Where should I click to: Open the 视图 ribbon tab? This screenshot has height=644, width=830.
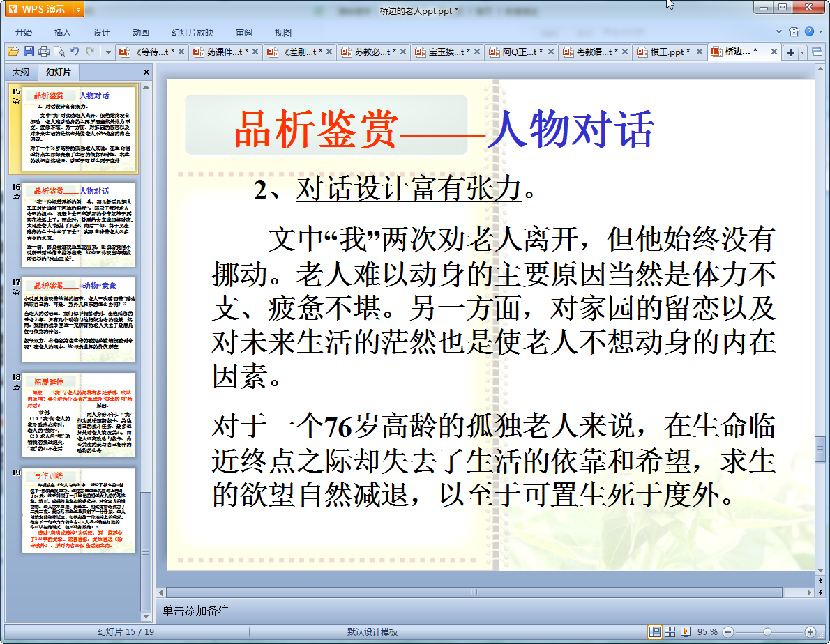[283, 32]
